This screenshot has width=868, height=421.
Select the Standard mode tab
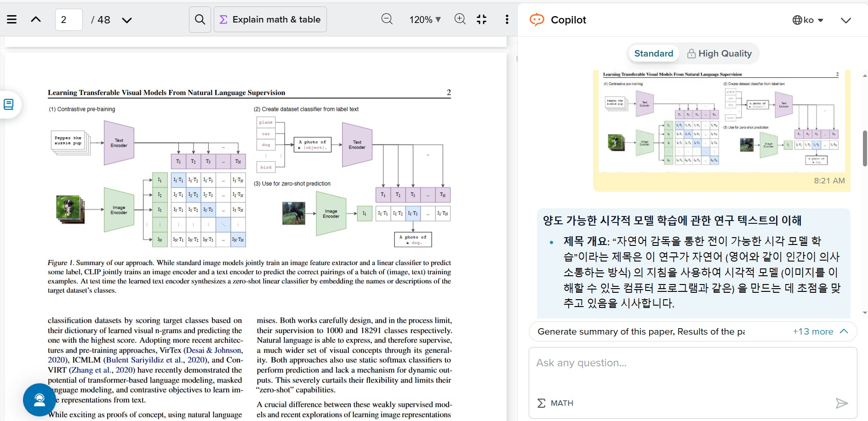654,54
